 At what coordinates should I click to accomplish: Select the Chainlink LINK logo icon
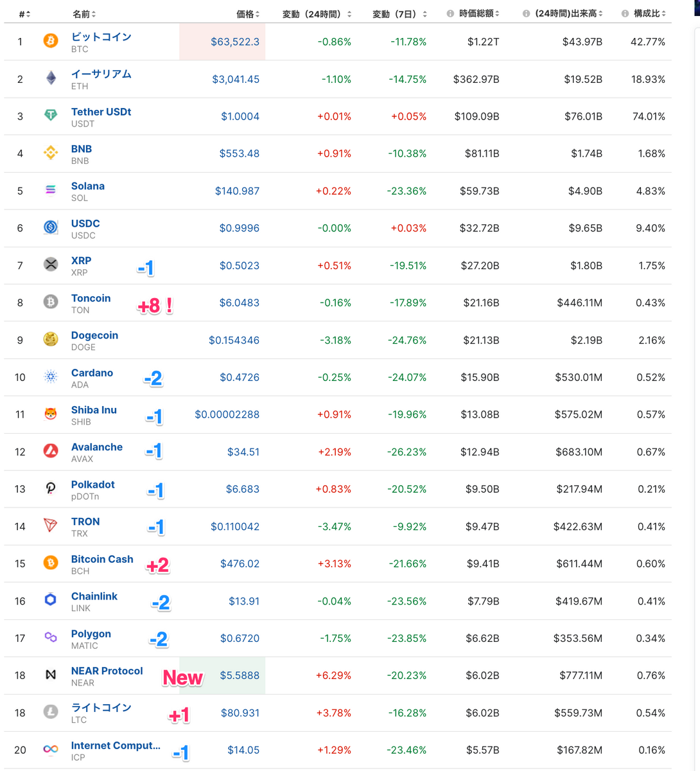point(50,601)
